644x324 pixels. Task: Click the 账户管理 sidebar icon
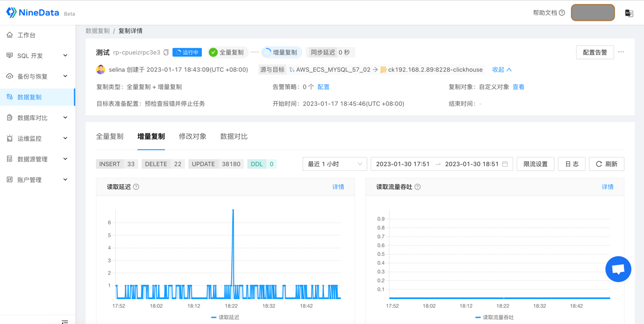click(x=10, y=179)
